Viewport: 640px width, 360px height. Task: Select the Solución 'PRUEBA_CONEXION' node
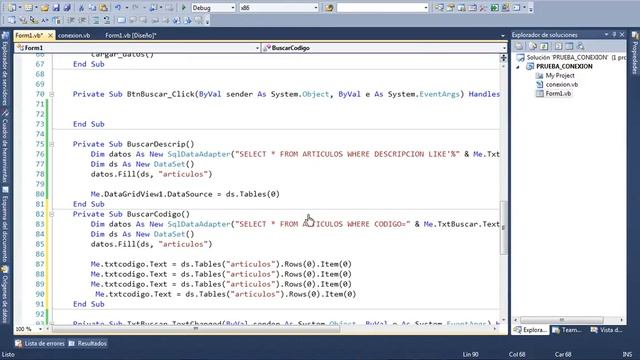coord(571,58)
